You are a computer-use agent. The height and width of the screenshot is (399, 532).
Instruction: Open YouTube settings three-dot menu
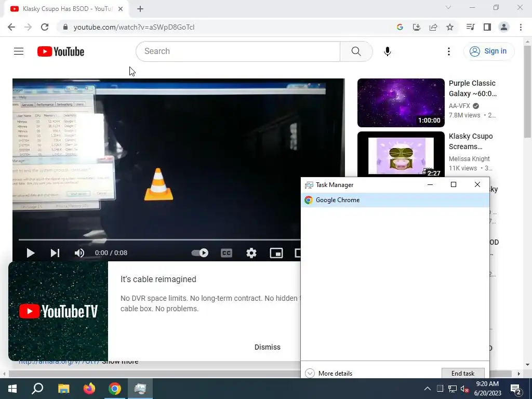click(448, 51)
